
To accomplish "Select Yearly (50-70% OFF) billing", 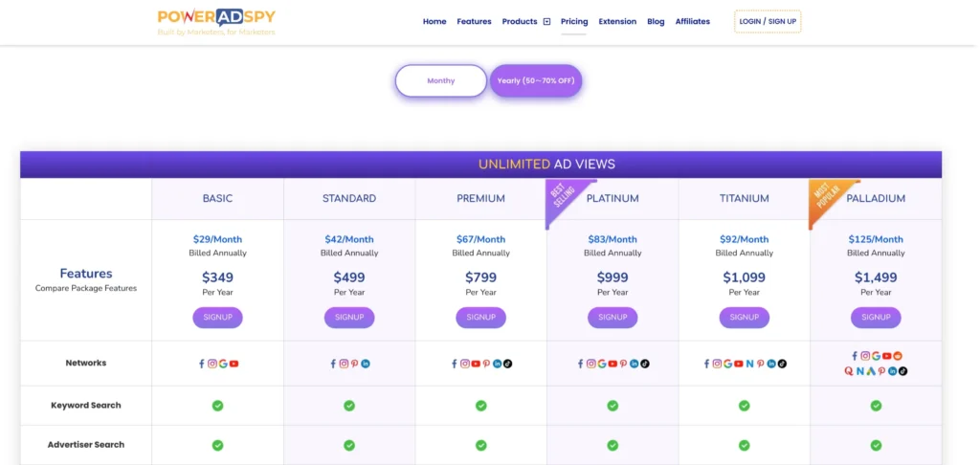I will click(x=535, y=81).
